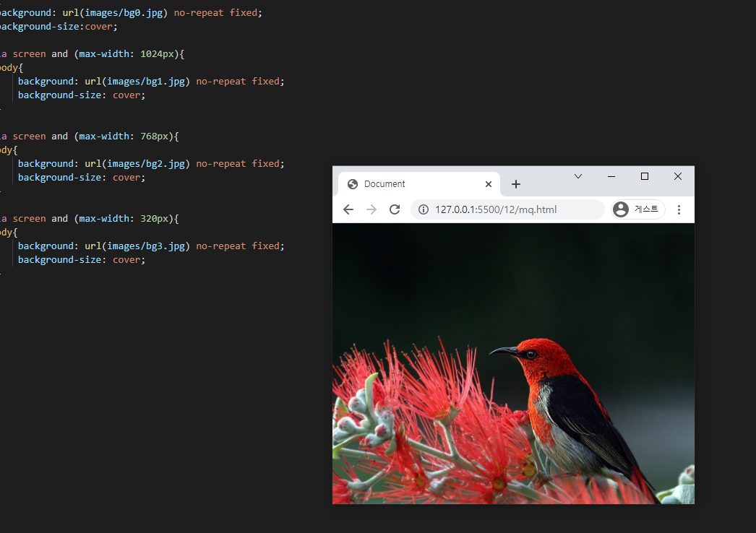This screenshot has height=533, width=756.
Task: Open site info for 127.0.0.1
Action: [x=424, y=209]
